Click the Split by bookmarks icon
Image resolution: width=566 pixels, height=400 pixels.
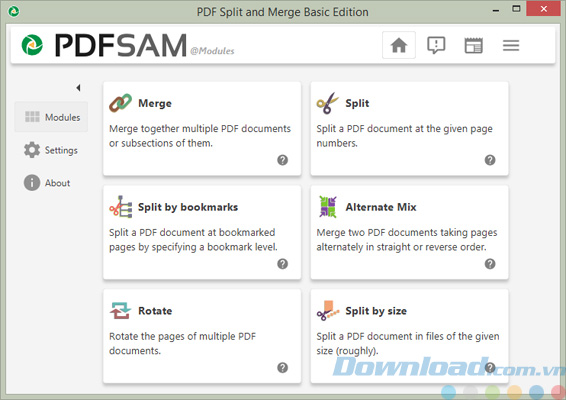pyautogui.click(x=121, y=207)
